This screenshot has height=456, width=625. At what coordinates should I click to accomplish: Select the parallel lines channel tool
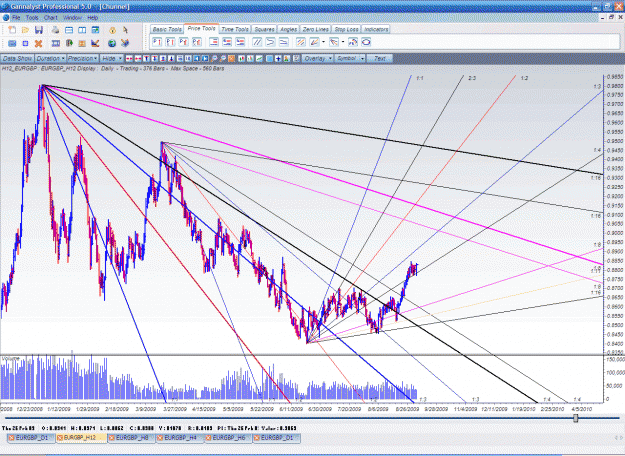257,42
